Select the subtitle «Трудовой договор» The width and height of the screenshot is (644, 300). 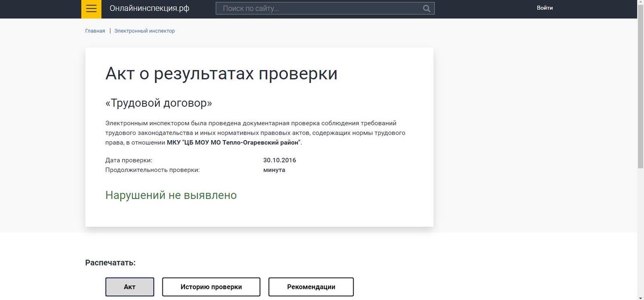click(159, 103)
